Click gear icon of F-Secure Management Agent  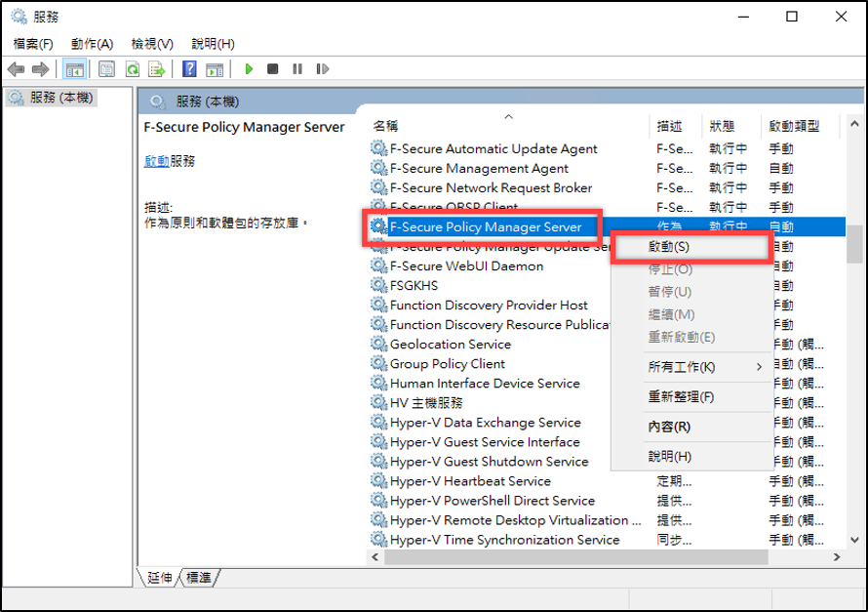(378, 168)
